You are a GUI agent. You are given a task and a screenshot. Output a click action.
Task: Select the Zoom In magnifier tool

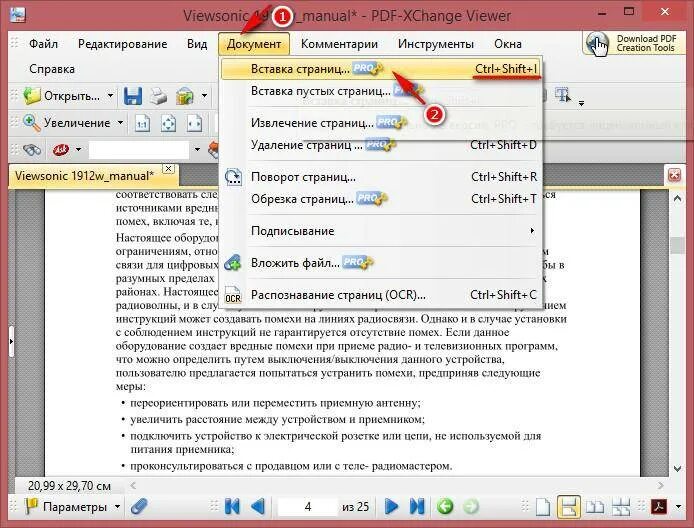tap(31, 123)
